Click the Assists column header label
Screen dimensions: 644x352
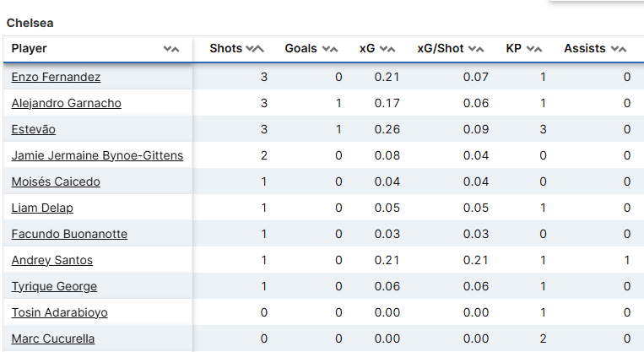point(584,49)
